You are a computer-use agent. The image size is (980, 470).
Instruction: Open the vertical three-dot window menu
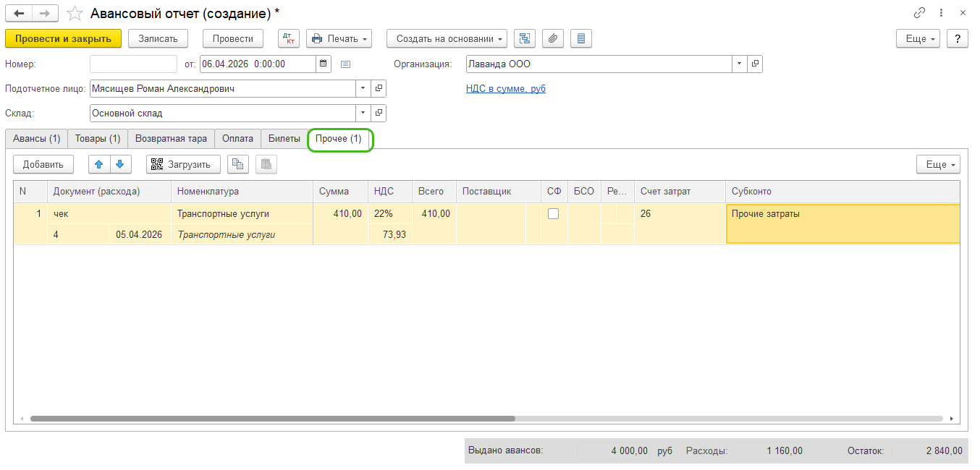[x=941, y=13]
